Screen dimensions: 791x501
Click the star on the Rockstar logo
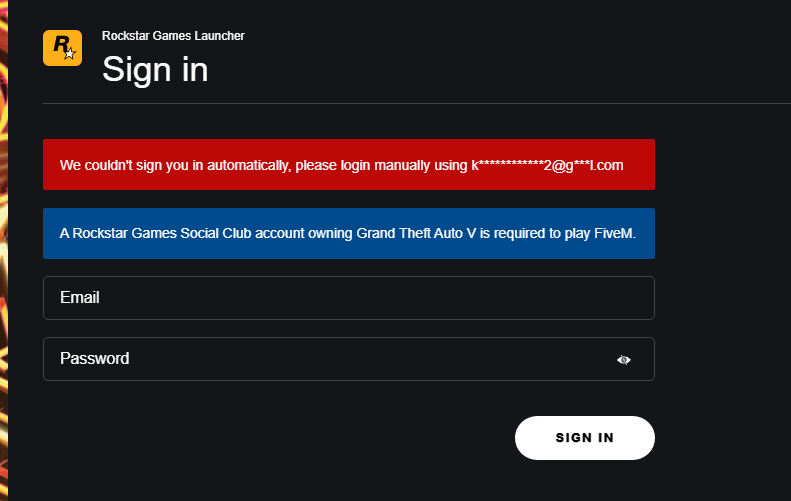tap(69, 54)
